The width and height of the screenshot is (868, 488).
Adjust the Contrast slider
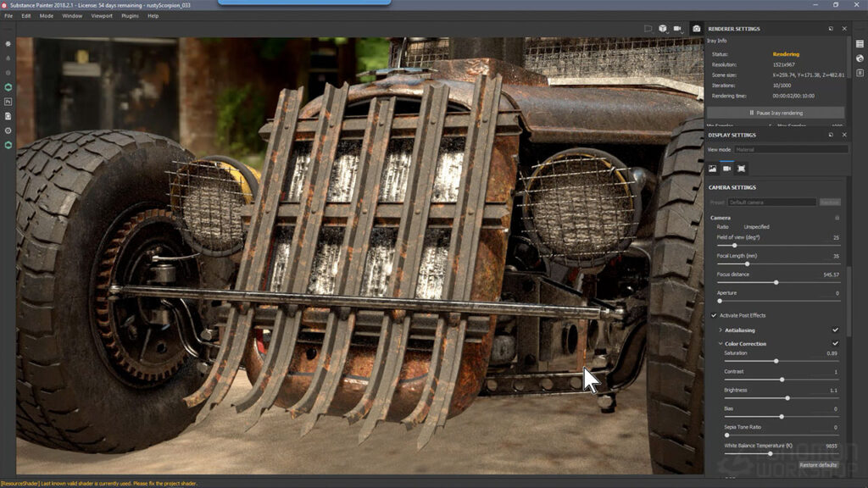pos(782,380)
